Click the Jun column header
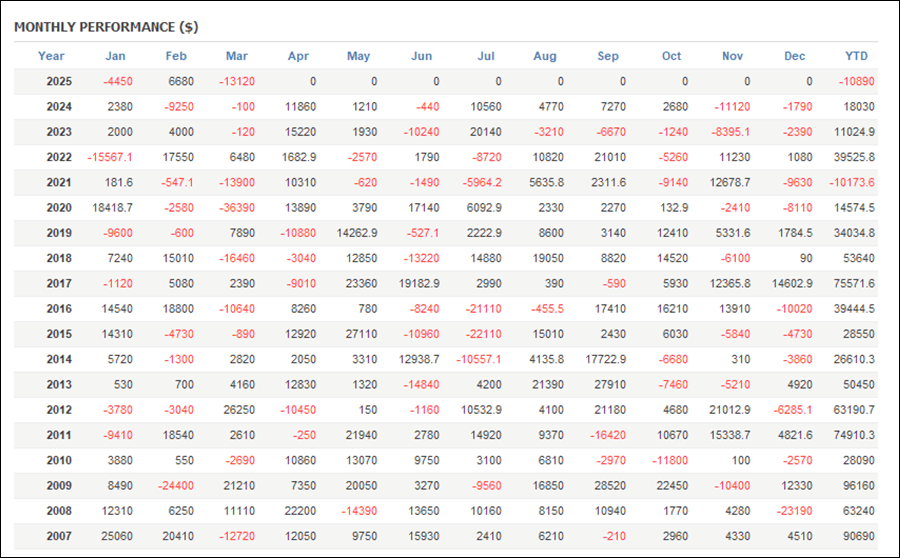 tap(421, 56)
